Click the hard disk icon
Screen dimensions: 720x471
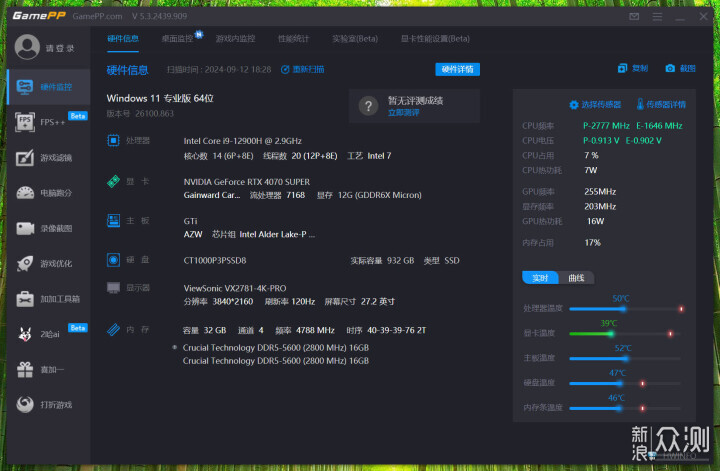(113, 260)
